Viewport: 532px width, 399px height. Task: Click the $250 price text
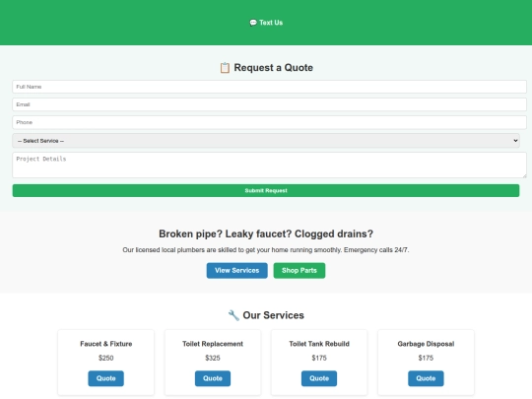point(105,358)
